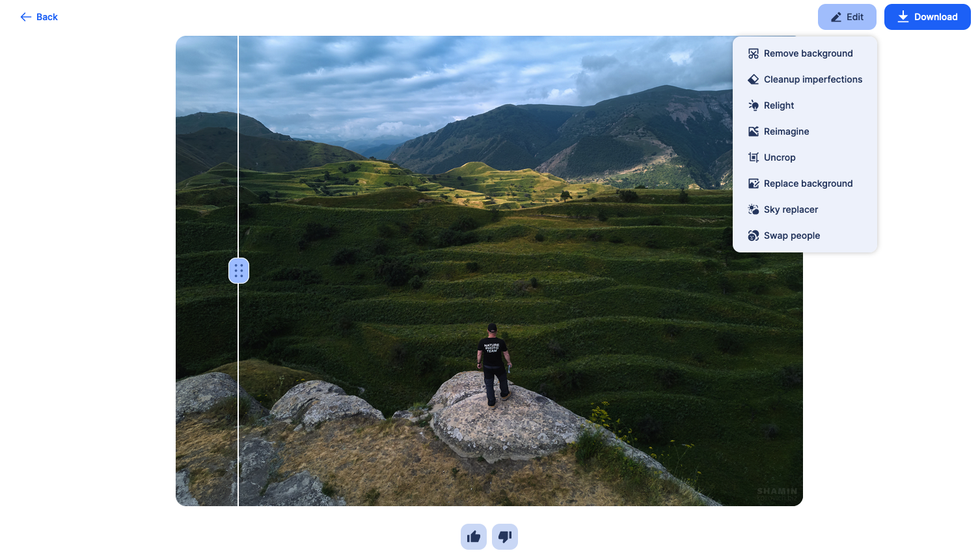
Task: Click the Uncrop crop-frame icon
Action: tap(753, 157)
